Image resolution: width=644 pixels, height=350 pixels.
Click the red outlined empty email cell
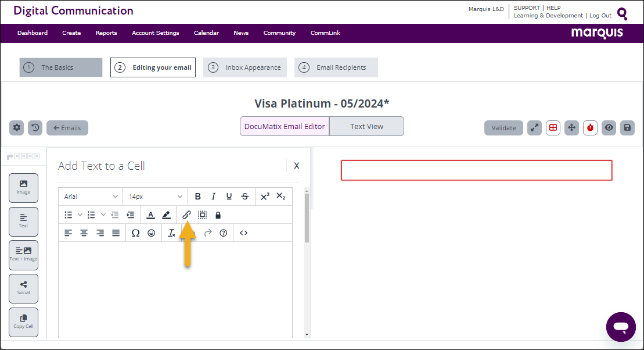476,170
